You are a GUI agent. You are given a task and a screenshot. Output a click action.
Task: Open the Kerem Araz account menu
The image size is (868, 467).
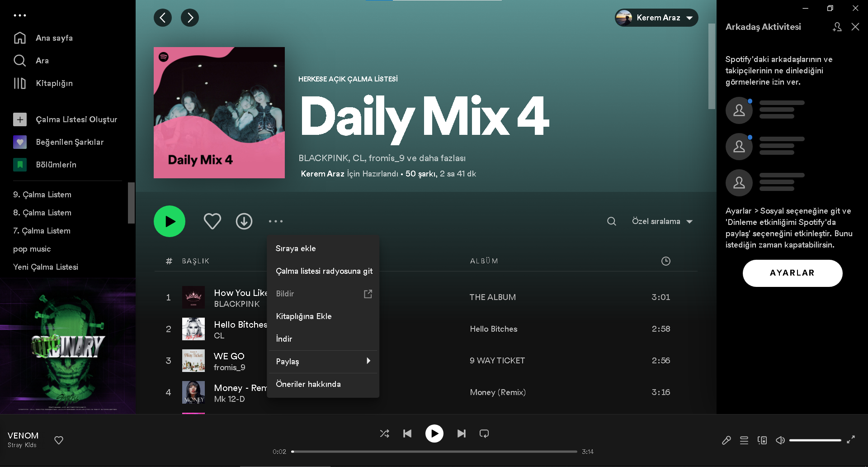pyautogui.click(x=656, y=18)
